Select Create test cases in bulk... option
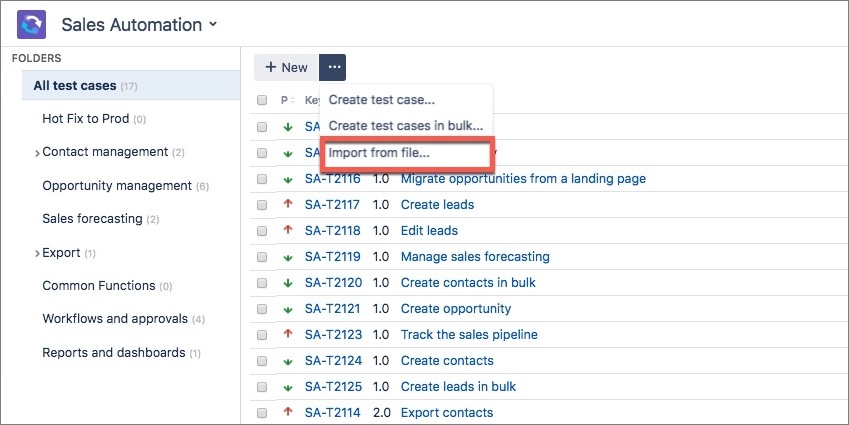This screenshot has width=849, height=425. (x=405, y=126)
